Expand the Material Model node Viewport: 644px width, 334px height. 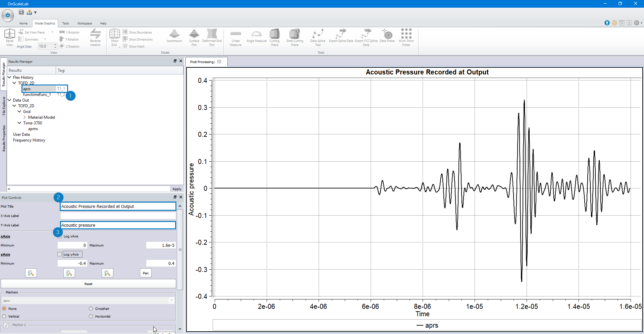click(24, 117)
